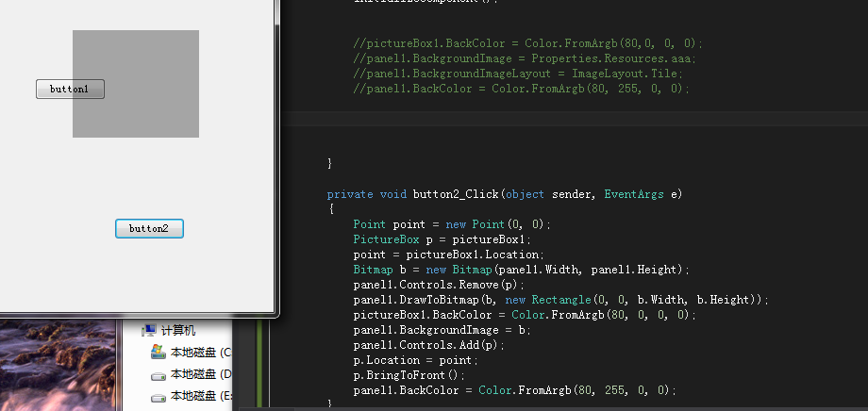868x411 pixels.
Task: Open 本地磁盘 (D label in folder tree
Action: coord(201,374)
